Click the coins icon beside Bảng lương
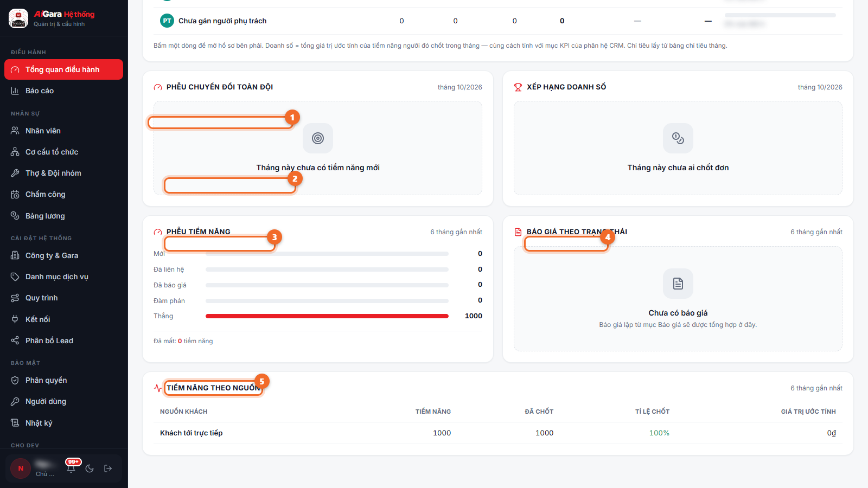The height and width of the screenshot is (488, 868). (x=15, y=216)
